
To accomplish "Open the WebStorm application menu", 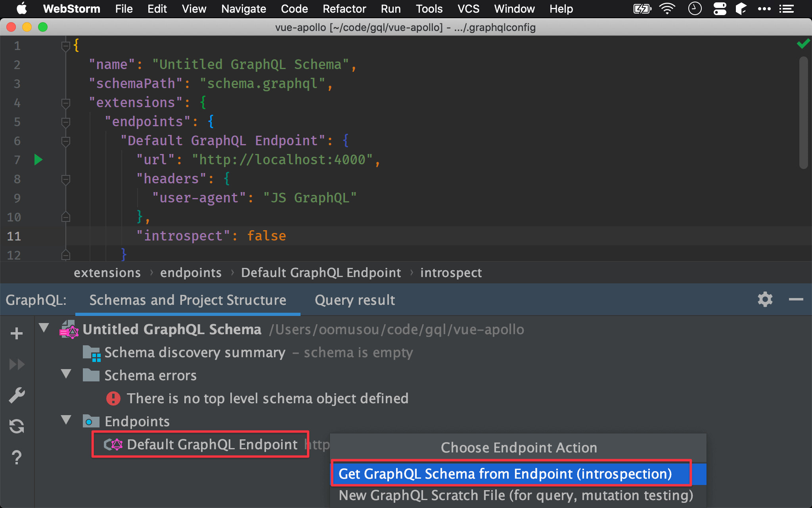I will coord(71,9).
